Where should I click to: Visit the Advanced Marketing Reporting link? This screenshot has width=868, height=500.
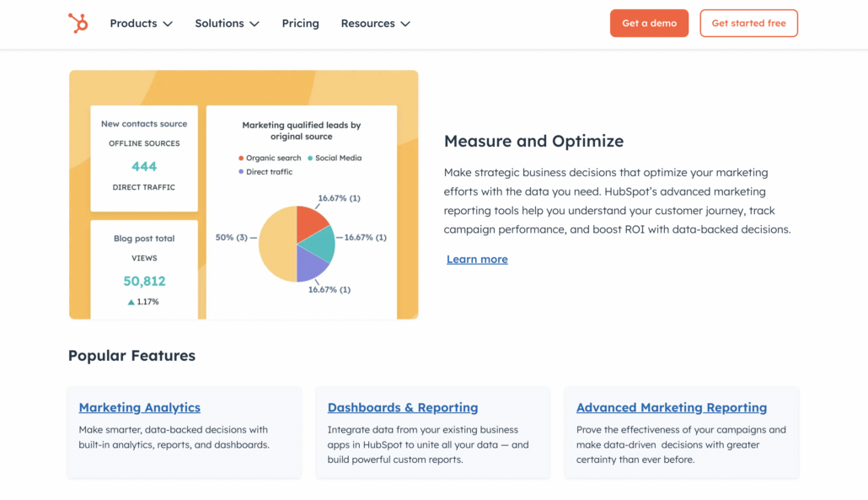point(671,408)
